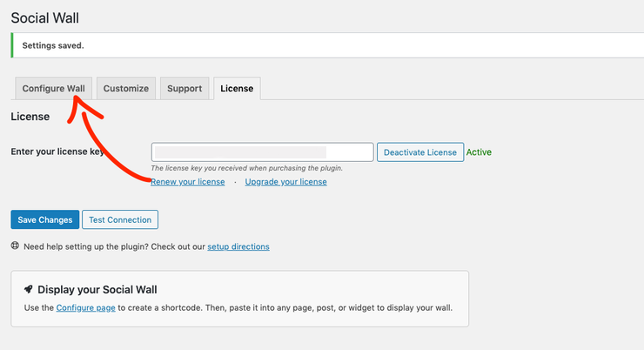This screenshot has width=644, height=350.
Task: Click the rocket icon beside Display your Social Wall
Action: tap(29, 289)
